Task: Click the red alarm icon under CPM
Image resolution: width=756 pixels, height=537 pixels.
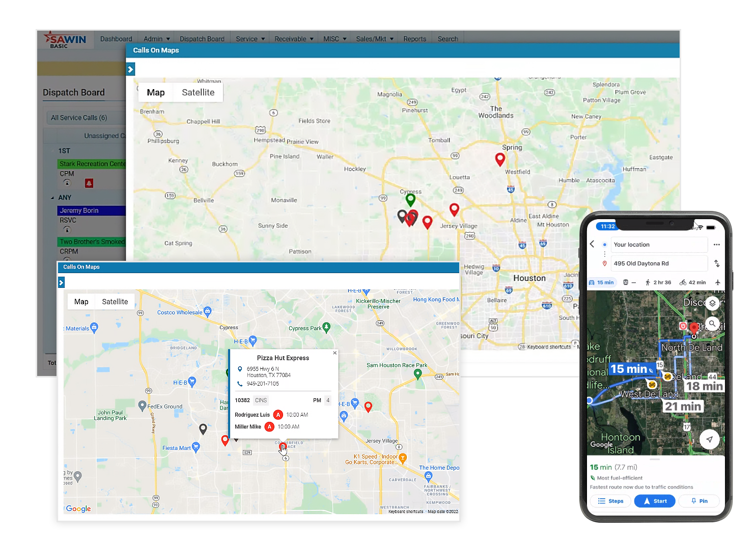Action: pos(89,183)
